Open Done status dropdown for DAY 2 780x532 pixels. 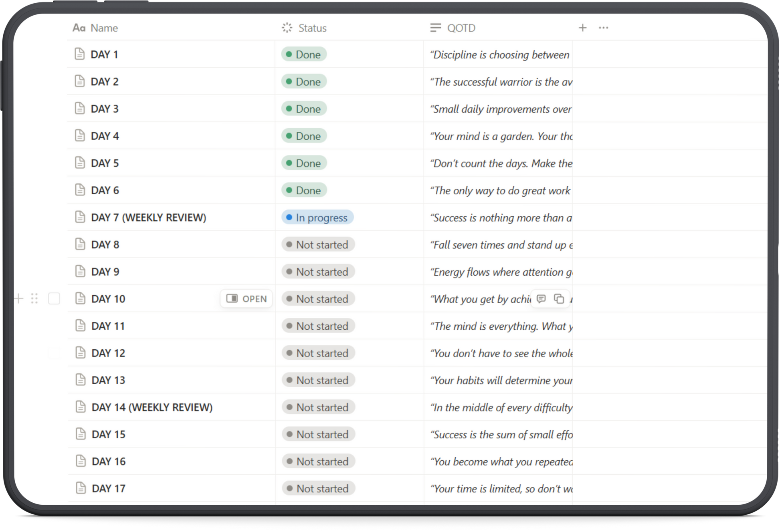(304, 81)
